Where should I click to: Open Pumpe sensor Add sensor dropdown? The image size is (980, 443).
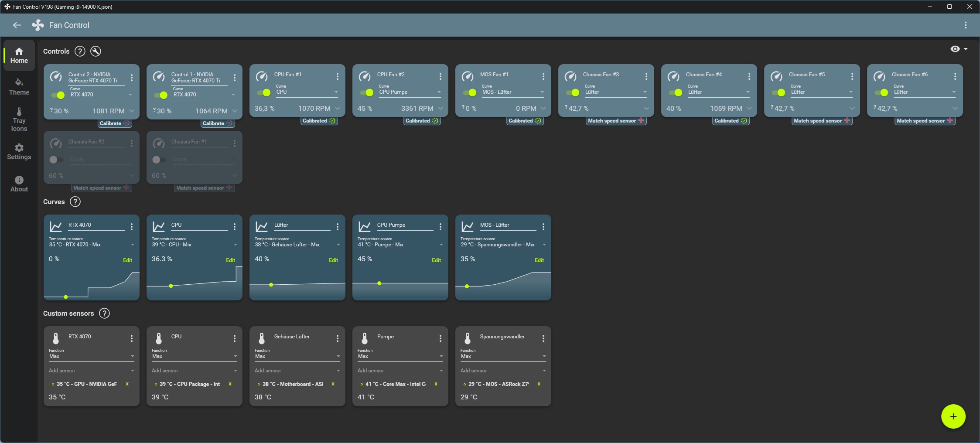pos(400,371)
